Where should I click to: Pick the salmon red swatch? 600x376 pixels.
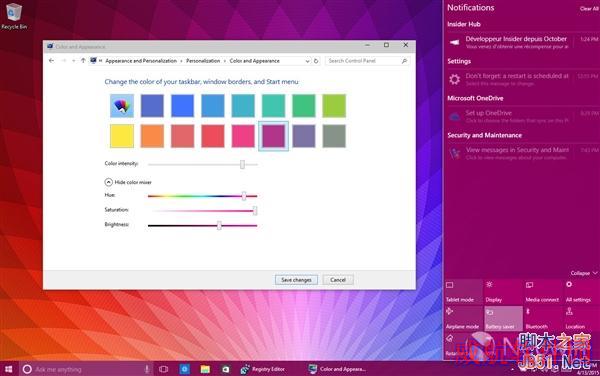tap(182, 136)
